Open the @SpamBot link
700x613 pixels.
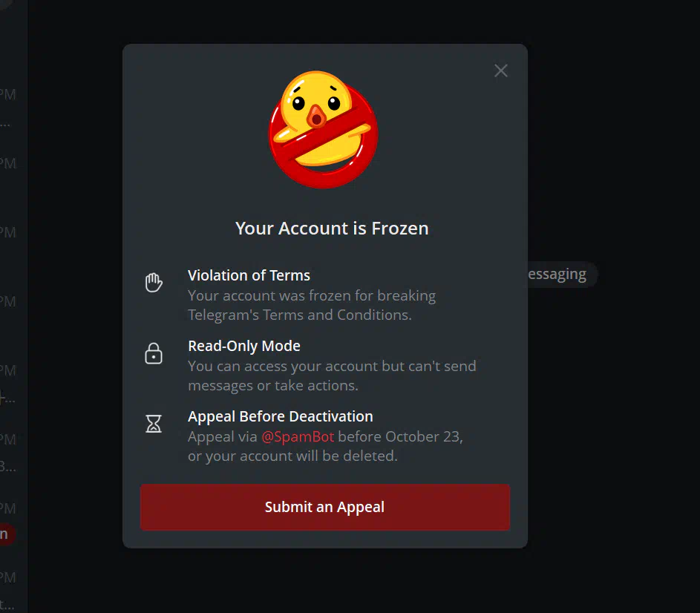coord(298,436)
